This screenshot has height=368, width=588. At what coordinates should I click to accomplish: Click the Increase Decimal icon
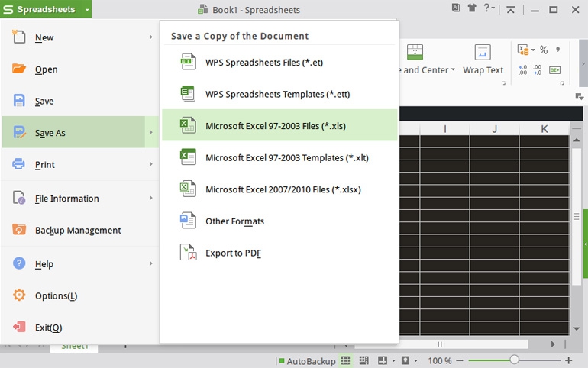coord(523,69)
